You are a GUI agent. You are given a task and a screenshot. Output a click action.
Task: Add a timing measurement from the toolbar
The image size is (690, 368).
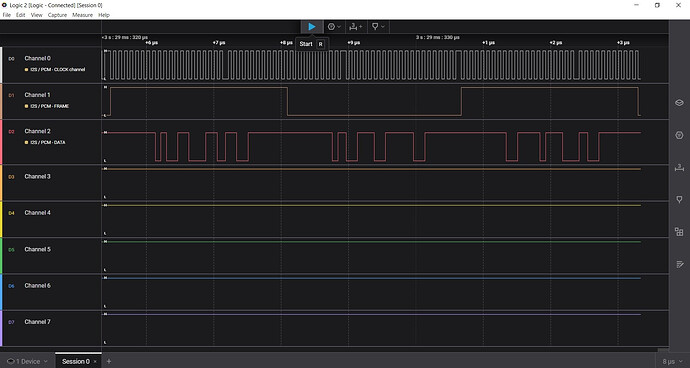pos(356,27)
